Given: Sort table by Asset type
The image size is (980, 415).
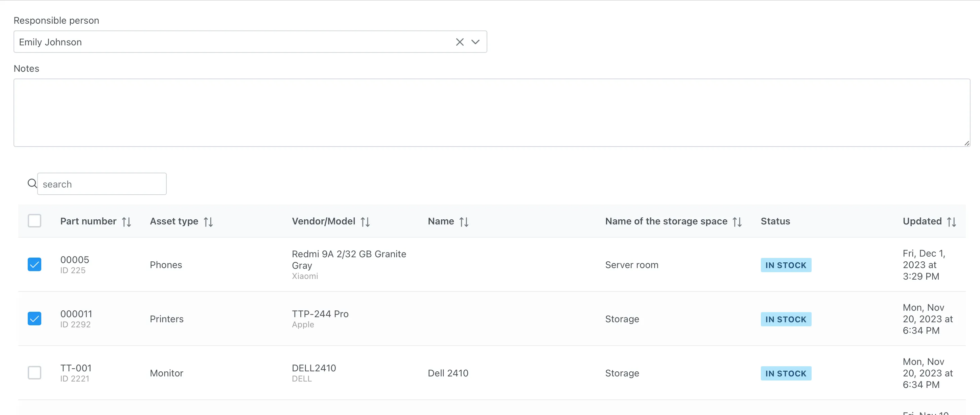Looking at the screenshot, I should [x=208, y=222].
